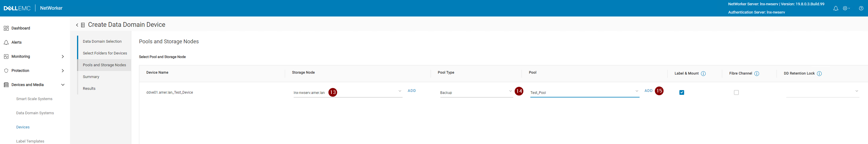The height and width of the screenshot is (144, 868).
Task: Select the Data Domain Selection step
Action: pos(102,42)
